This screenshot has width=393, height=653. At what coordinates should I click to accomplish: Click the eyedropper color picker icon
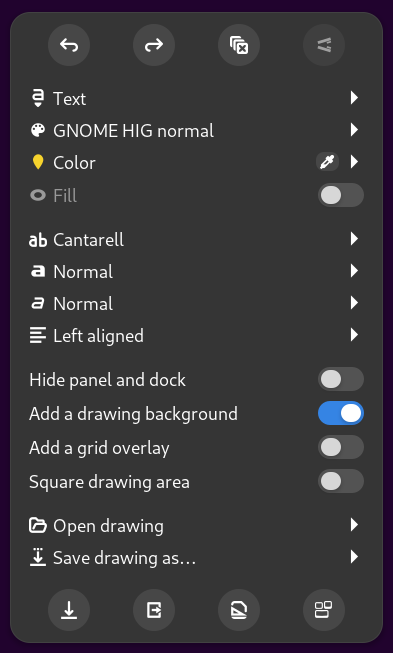(327, 162)
